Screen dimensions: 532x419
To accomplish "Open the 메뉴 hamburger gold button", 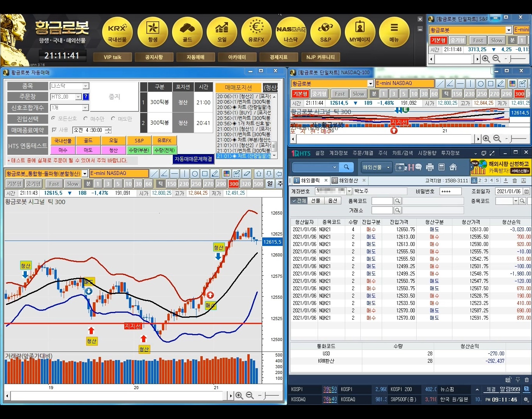I will click(x=394, y=32).
